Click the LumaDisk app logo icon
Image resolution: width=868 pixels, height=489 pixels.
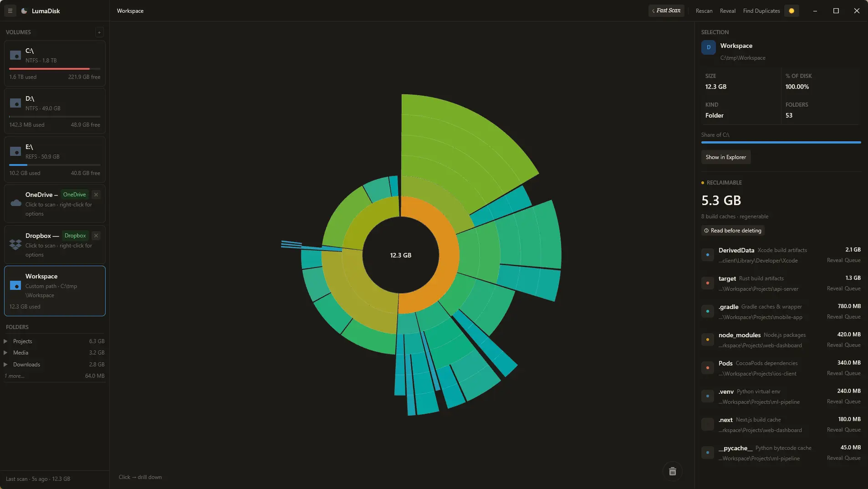coord(24,11)
